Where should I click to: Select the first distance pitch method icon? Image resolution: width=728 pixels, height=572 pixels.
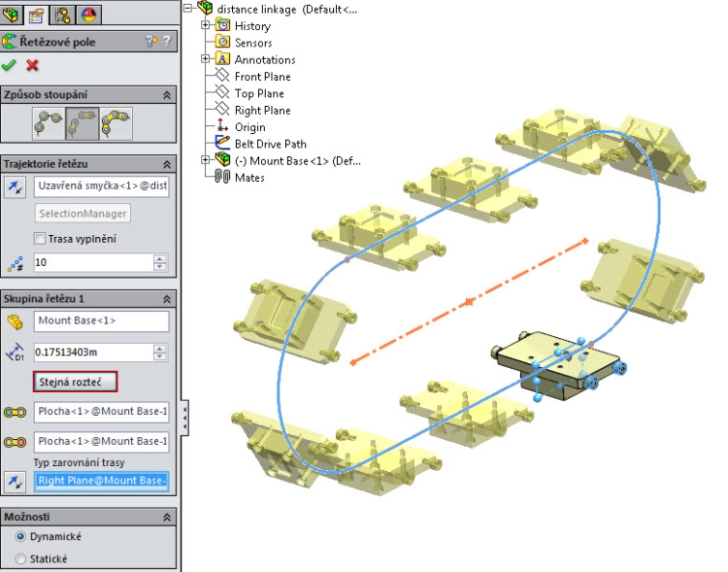[49, 123]
